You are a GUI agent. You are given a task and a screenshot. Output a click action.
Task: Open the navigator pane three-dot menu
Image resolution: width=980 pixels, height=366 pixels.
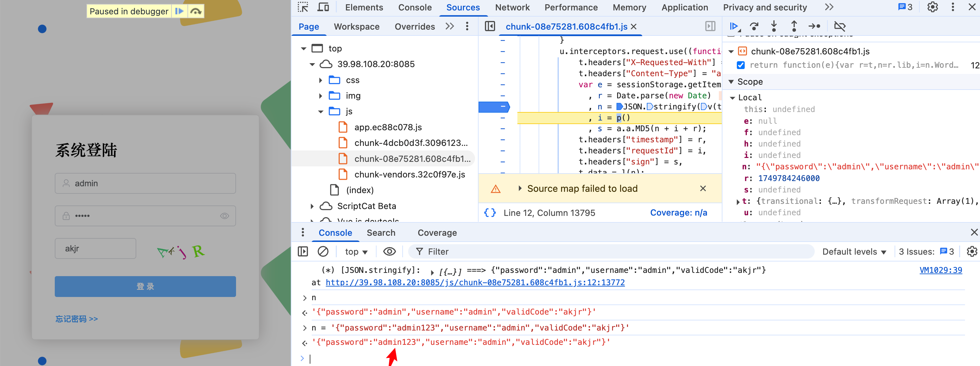(x=467, y=26)
